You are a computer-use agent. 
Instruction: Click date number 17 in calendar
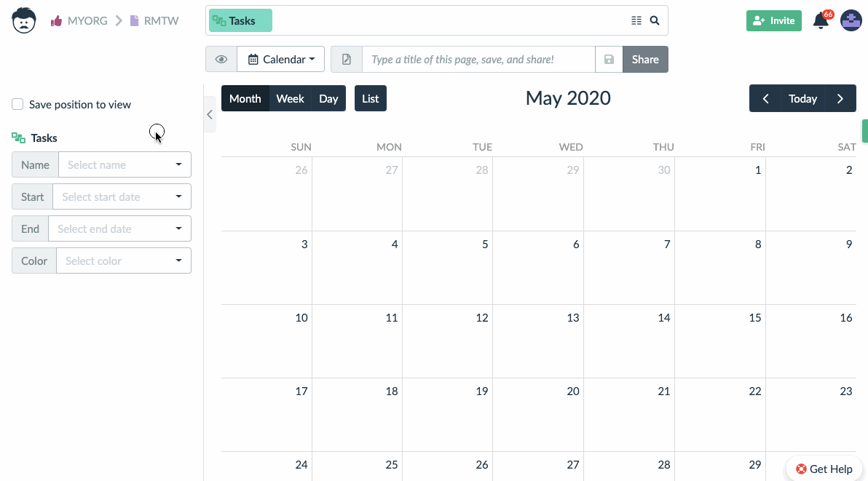(x=301, y=391)
